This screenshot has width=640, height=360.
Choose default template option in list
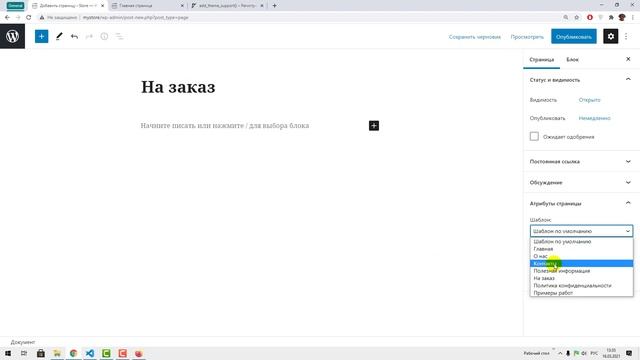(x=582, y=242)
